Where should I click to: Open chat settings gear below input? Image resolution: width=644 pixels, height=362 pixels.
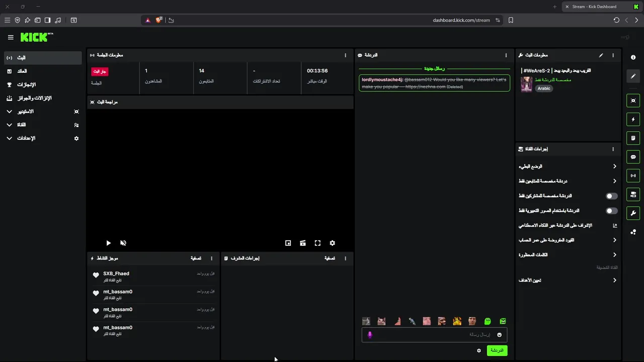[x=479, y=350]
